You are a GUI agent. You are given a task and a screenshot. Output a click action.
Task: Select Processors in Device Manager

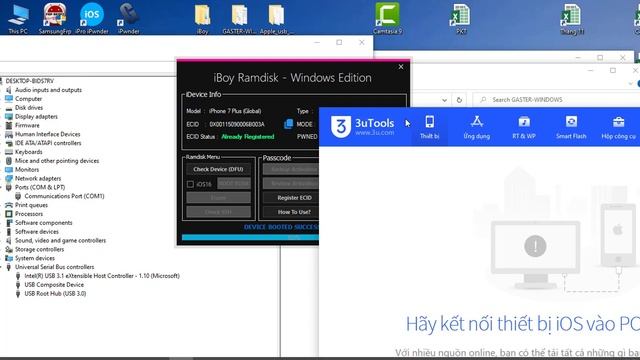click(x=29, y=214)
